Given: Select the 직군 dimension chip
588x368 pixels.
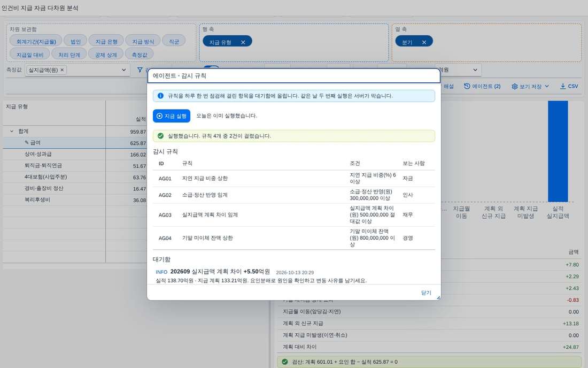Looking at the screenshot, I should click(174, 41).
